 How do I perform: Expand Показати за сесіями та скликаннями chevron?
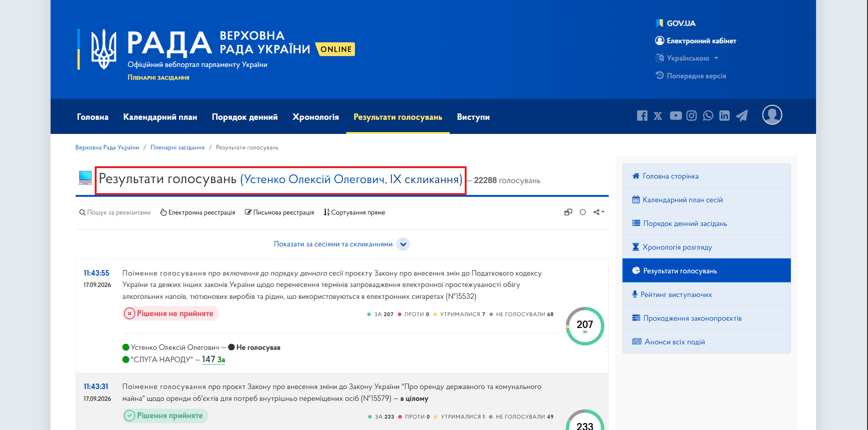tap(403, 244)
